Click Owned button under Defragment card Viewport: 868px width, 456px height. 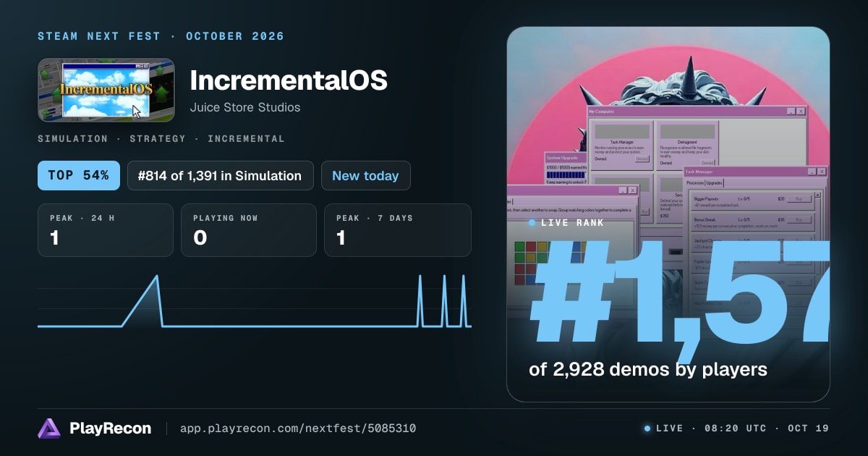pyautogui.click(x=707, y=163)
